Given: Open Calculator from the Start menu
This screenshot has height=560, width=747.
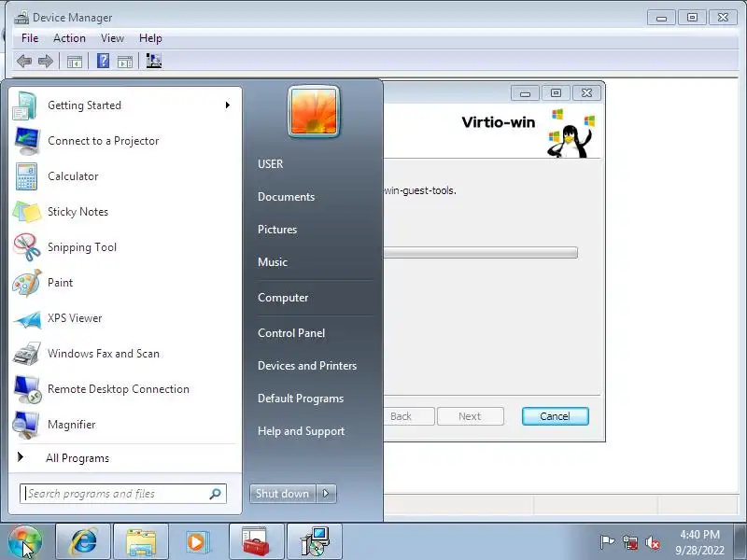Looking at the screenshot, I should (125, 175).
